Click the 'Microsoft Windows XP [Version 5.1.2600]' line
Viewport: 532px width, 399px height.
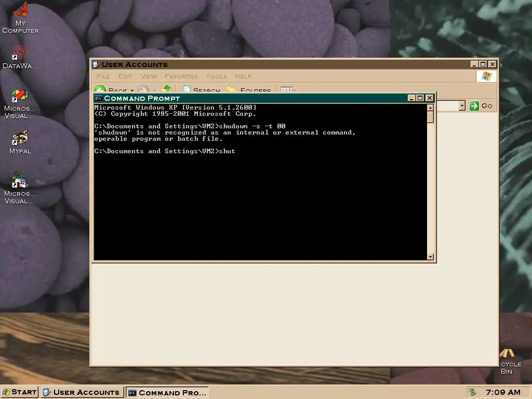(x=176, y=108)
